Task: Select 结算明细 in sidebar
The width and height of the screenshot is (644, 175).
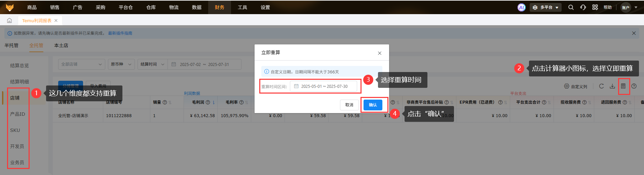Action: (20, 82)
